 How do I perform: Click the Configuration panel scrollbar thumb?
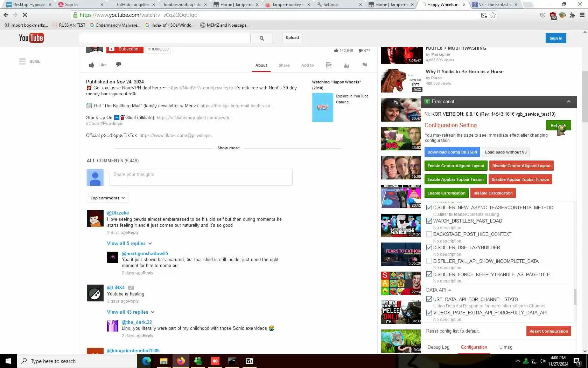[x=575, y=297]
